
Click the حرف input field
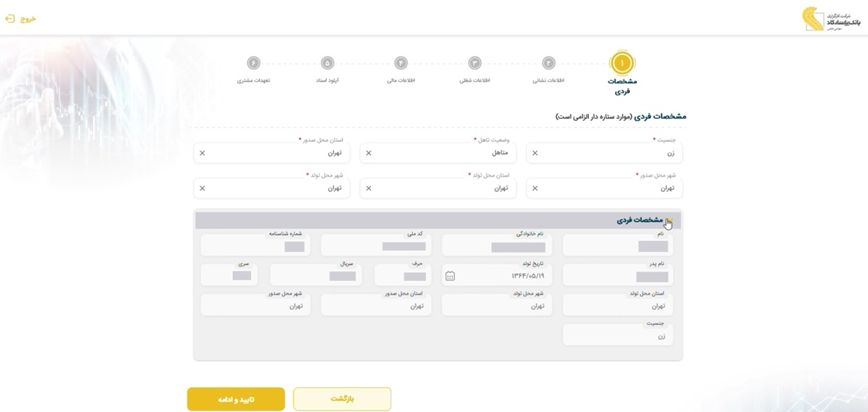coord(404,275)
